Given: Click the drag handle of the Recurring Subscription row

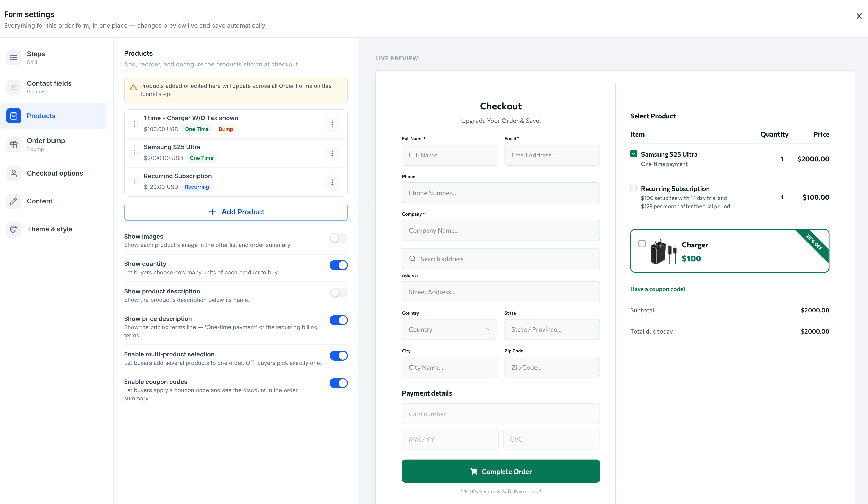Looking at the screenshot, I should 136,182.
